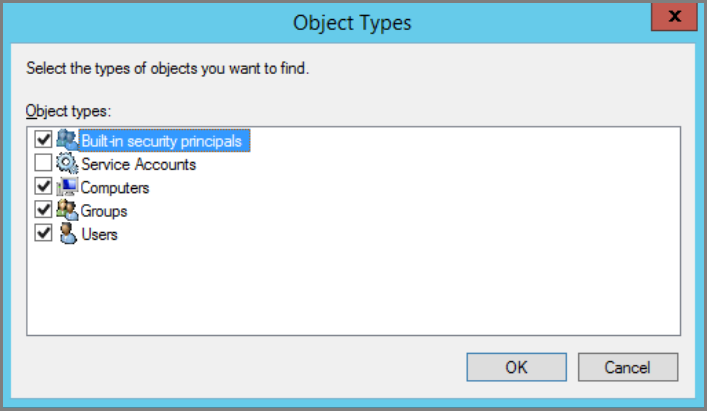Disable the Users checkbox

pyautogui.click(x=43, y=233)
